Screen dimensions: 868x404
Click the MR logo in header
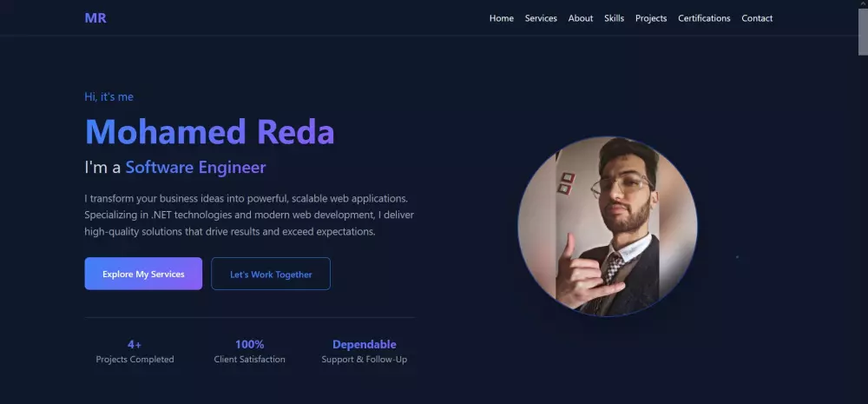[95, 17]
